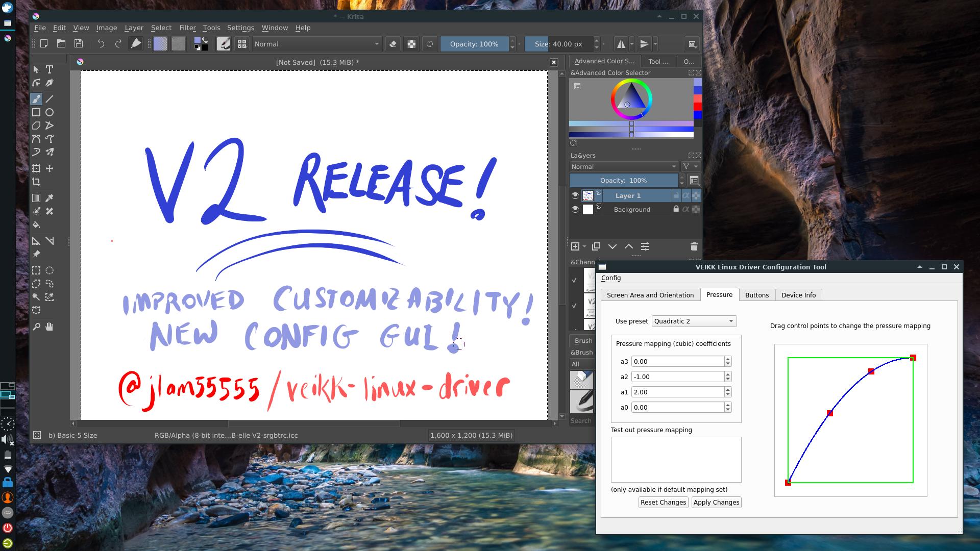Click the Apply Changes button
This screenshot has height=551, width=980.
coord(716,502)
